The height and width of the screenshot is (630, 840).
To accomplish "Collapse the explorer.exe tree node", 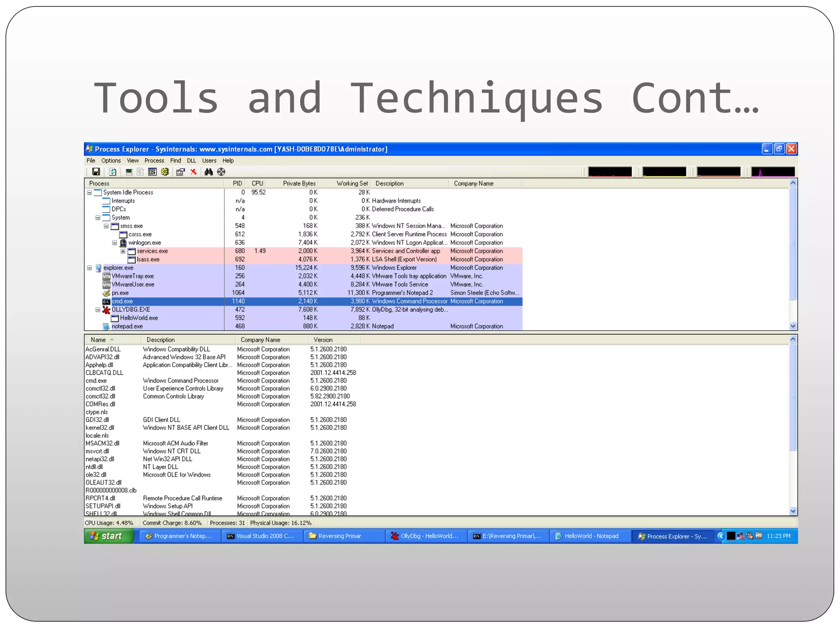I will 89,268.
